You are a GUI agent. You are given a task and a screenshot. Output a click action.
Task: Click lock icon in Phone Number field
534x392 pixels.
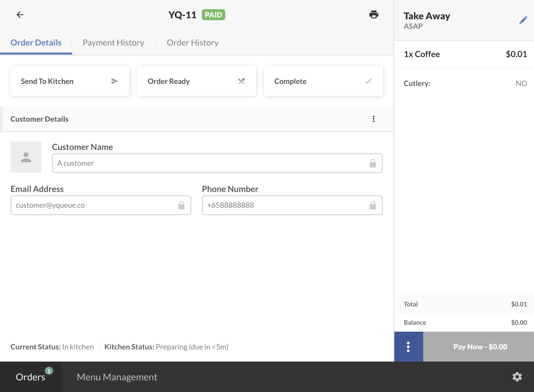[x=373, y=205]
